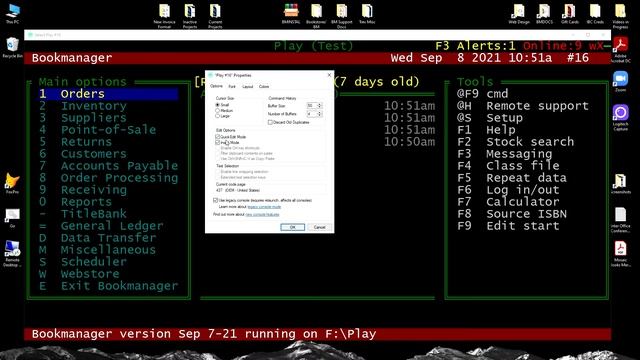Open the Gift Cards shortcut folder

click(x=570, y=14)
